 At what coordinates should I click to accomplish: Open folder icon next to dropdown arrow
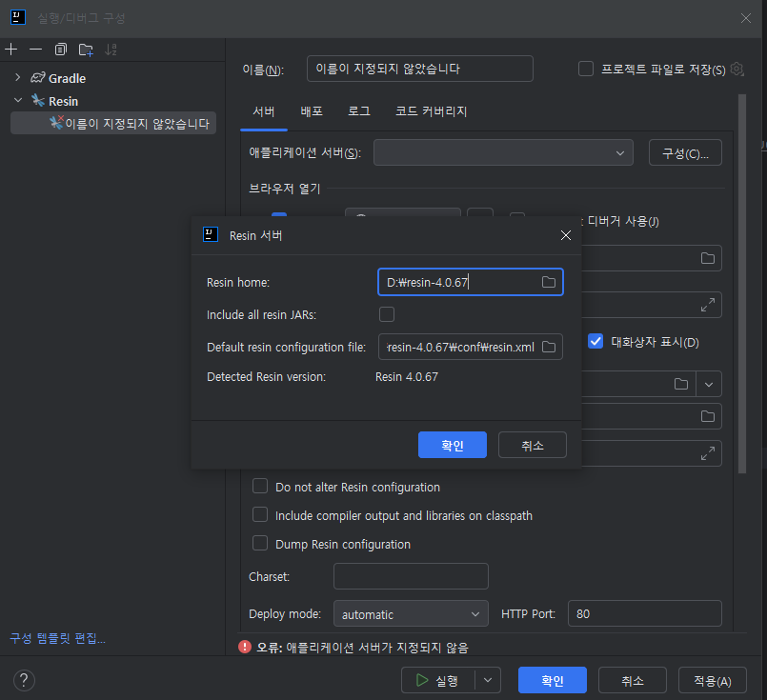681,384
